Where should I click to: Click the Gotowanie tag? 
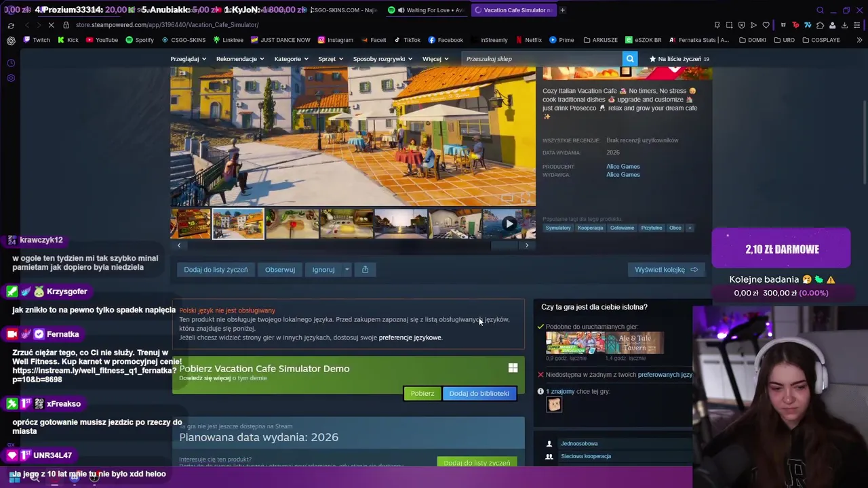pyautogui.click(x=622, y=228)
